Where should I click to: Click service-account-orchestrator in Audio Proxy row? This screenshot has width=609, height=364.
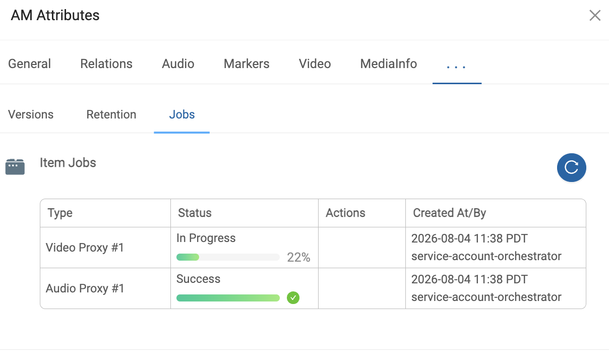(x=486, y=297)
